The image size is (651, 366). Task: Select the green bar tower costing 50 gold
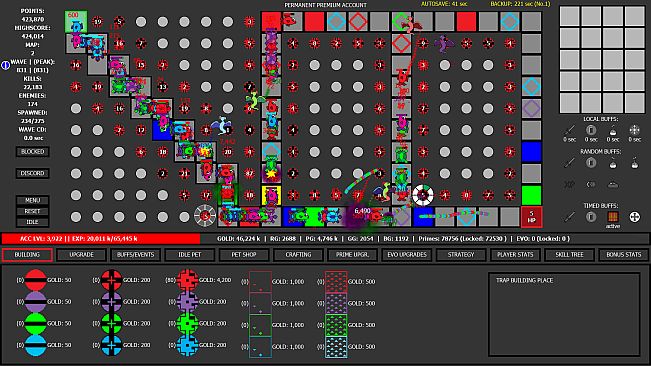point(35,323)
